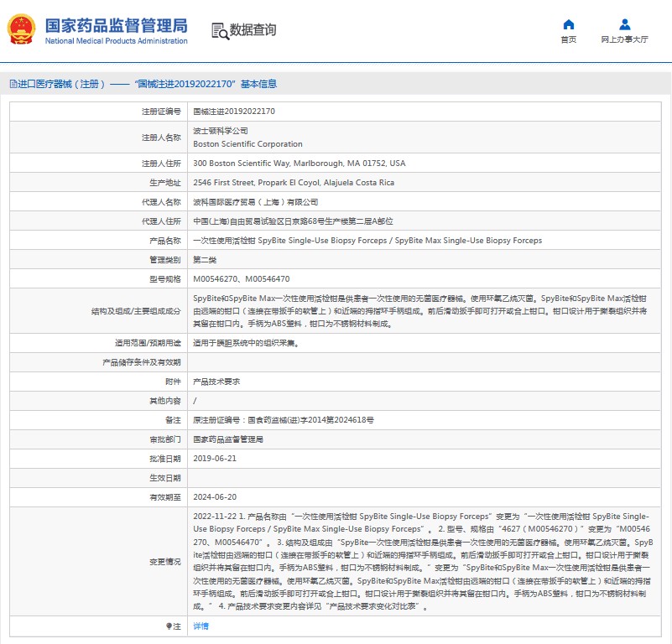672x644 pixels.
Task: Select product name SpyBite Single-Use Biopsy Forceps
Action: [x=367, y=241]
